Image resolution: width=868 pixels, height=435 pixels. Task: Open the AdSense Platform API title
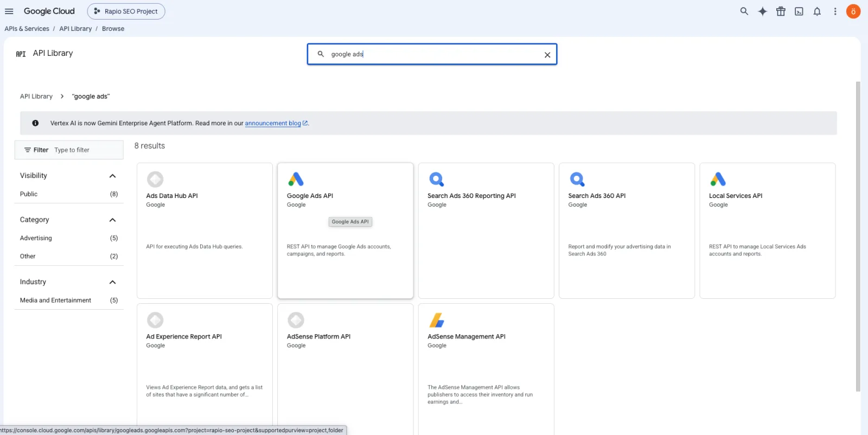click(318, 337)
